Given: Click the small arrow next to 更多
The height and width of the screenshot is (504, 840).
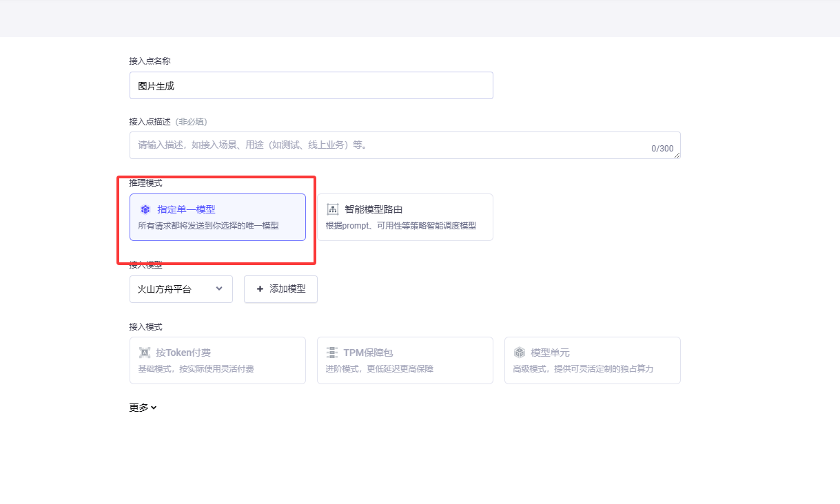Looking at the screenshot, I should pyautogui.click(x=154, y=408).
